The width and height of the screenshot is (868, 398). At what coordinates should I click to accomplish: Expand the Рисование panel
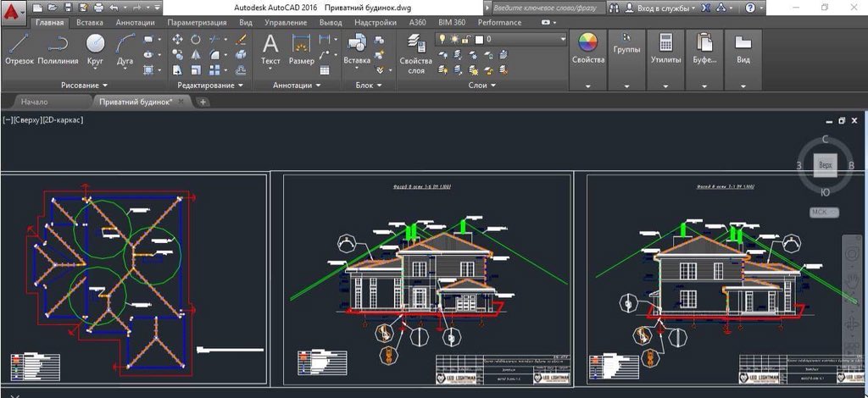pyautogui.click(x=85, y=86)
